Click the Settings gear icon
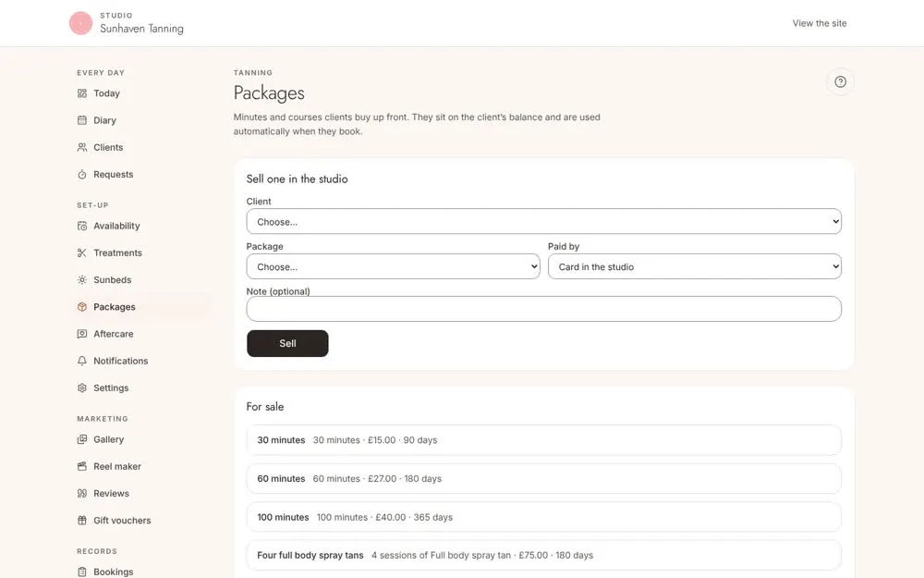 coord(82,388)
